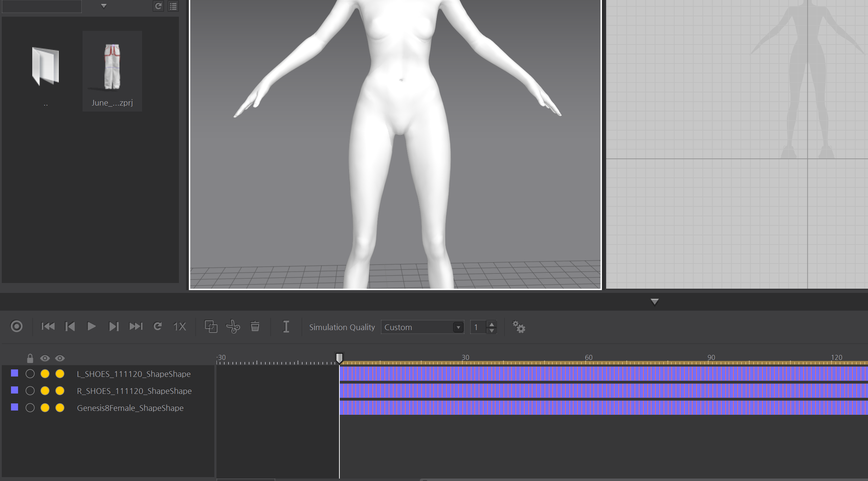Increase the simulation value with up arrow
The height and width of the screenshot is (481, 868).
491,324
